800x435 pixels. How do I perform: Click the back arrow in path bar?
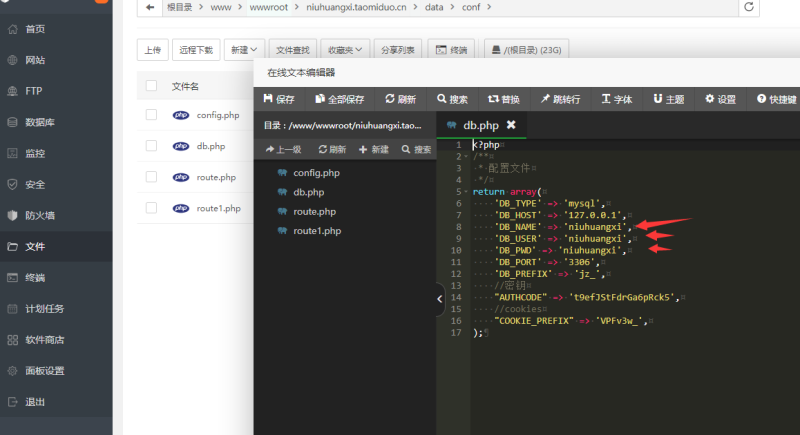pyautogui.click(x=149, y=7)
